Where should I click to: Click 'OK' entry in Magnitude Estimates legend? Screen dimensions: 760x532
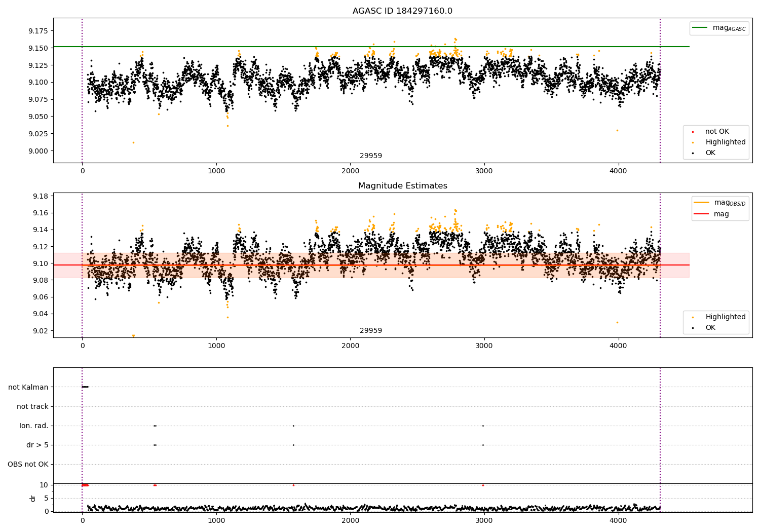(x=710, y=328)
